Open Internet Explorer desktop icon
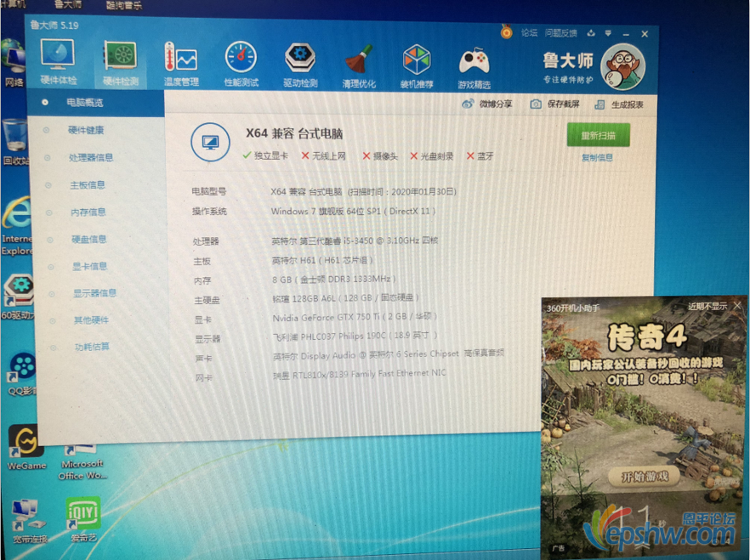 pos(16,227)
